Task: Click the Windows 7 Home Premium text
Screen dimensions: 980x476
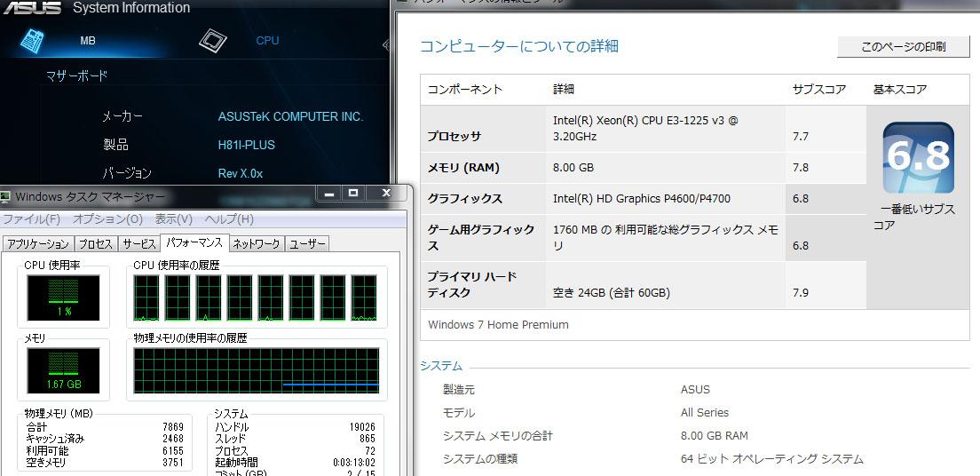Action: [x=498, y=325]
